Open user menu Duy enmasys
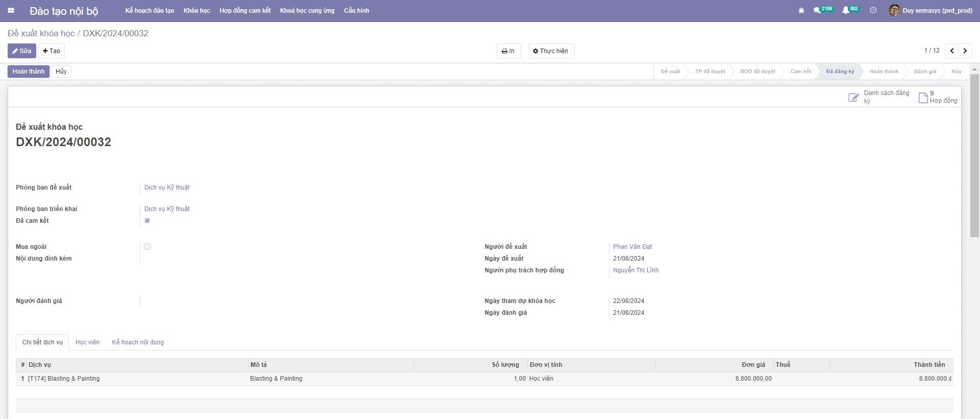Viewport: 980px width, 419px height. [x=931, y=10]
